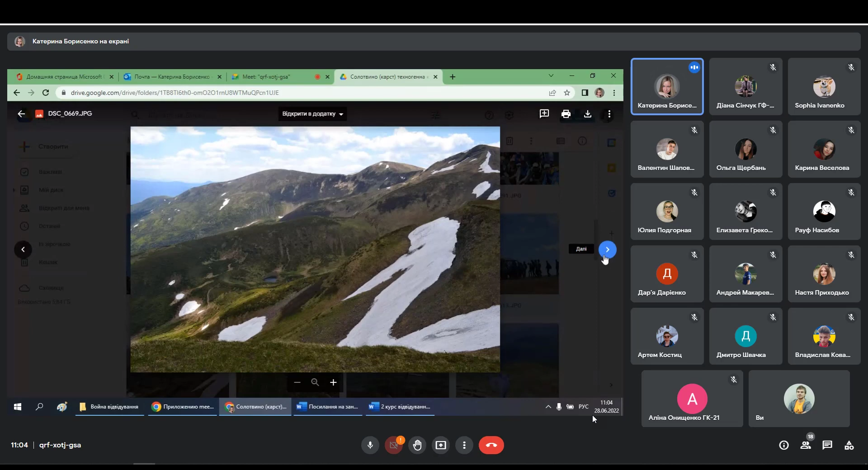Screen dimensions: 868x470
Task: Download the DSC_0669.JPG image
Action: (x=587, y=114)
